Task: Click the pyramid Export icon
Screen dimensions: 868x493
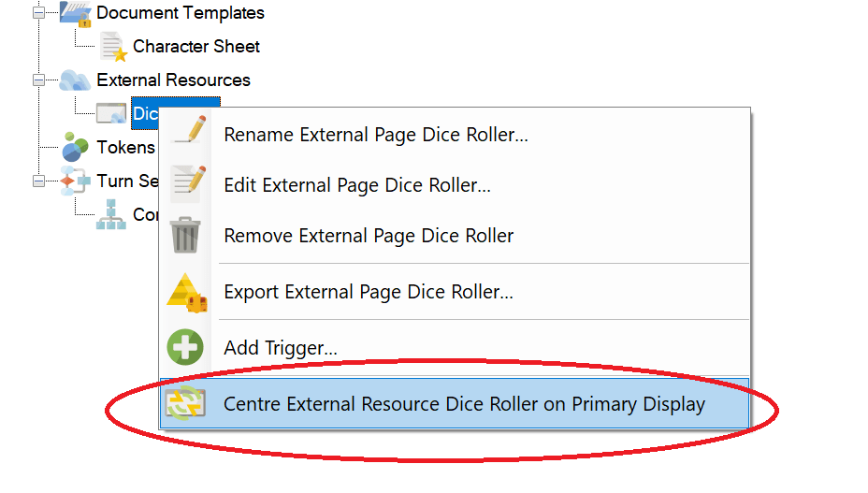Action: point(186,292)
